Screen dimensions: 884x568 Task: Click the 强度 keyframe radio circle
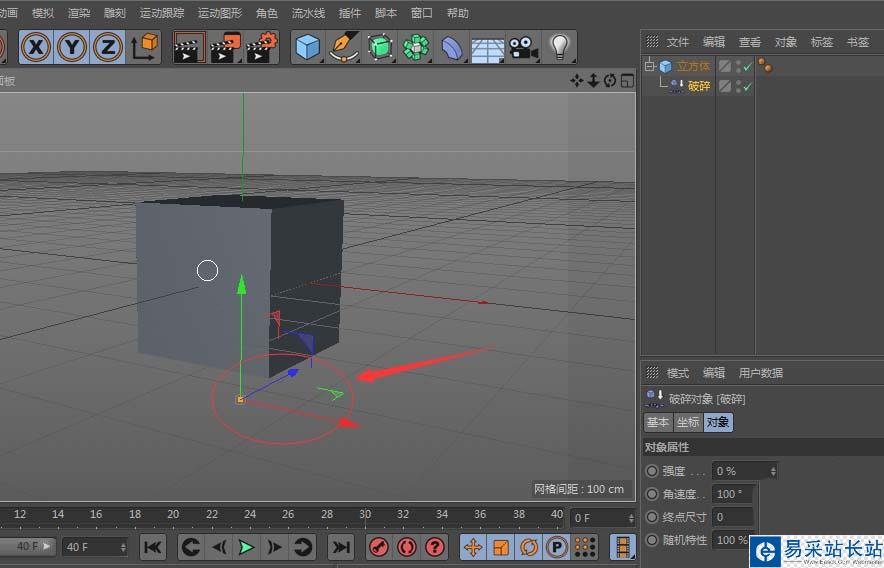click(x=652, y=470)
